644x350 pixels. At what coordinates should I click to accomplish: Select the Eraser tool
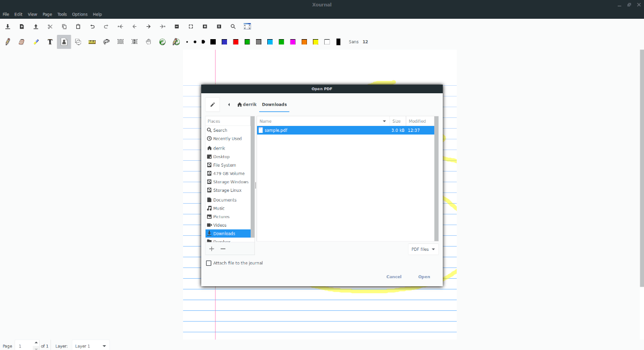pyautogui.click(x=21, y=42)
